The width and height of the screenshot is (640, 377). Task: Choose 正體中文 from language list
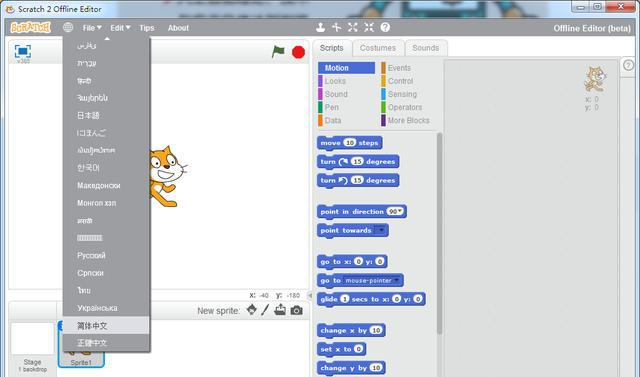(x=106, y=343)
